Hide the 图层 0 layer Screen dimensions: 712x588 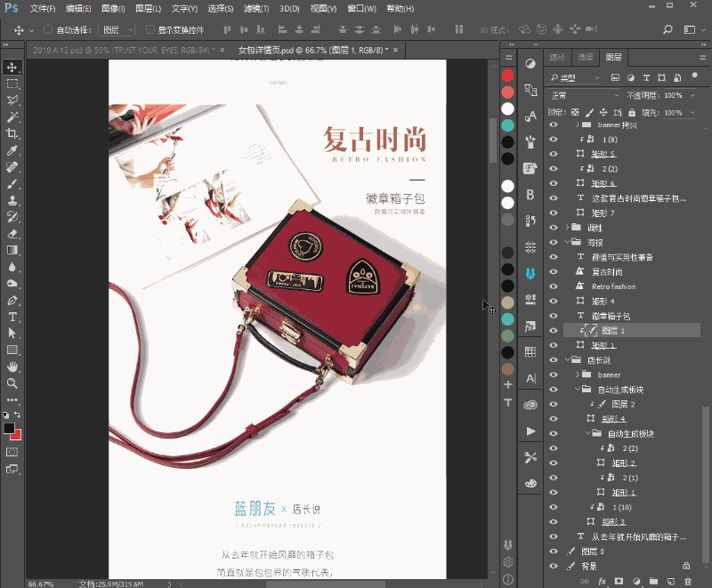tap(553, 552)
